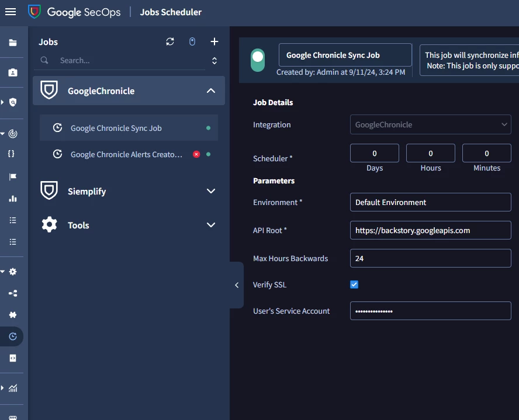
Task: Toggle the Google Chronicle Sync Job enabled switch
Action: [x=258, y=60]
